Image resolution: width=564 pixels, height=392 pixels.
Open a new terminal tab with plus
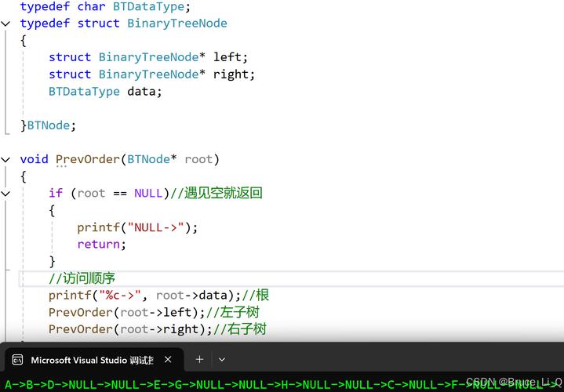click(x=199, y=359)
